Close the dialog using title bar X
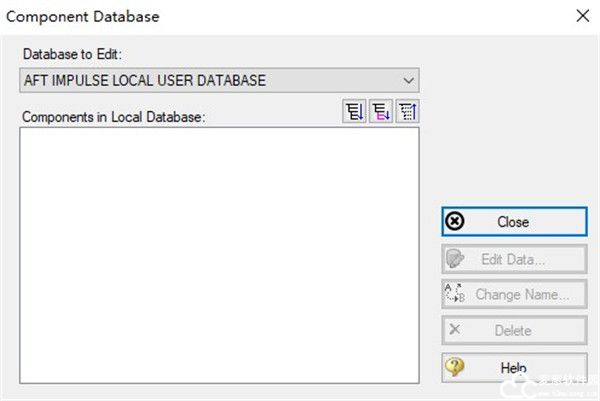 (x=581, y=16)
